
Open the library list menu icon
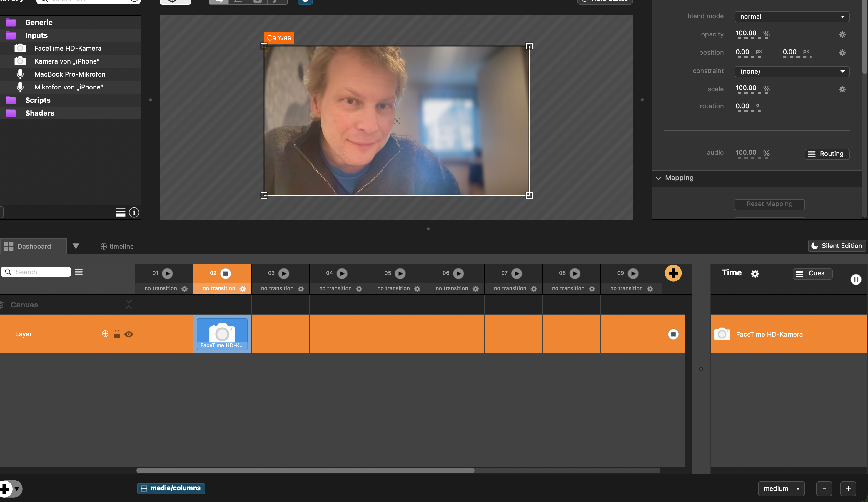[120, 212]
